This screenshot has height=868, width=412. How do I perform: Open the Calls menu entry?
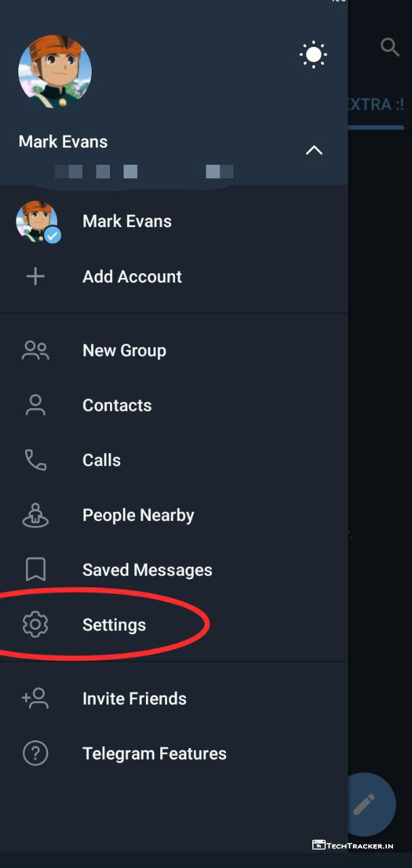[x=102, y=460]
